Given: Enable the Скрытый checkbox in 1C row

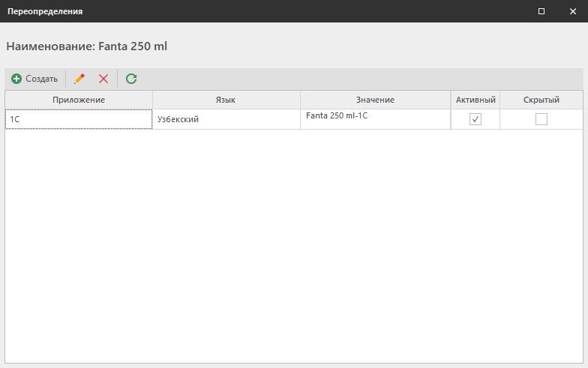Looking at the screenshot, I should pos(541,119).
